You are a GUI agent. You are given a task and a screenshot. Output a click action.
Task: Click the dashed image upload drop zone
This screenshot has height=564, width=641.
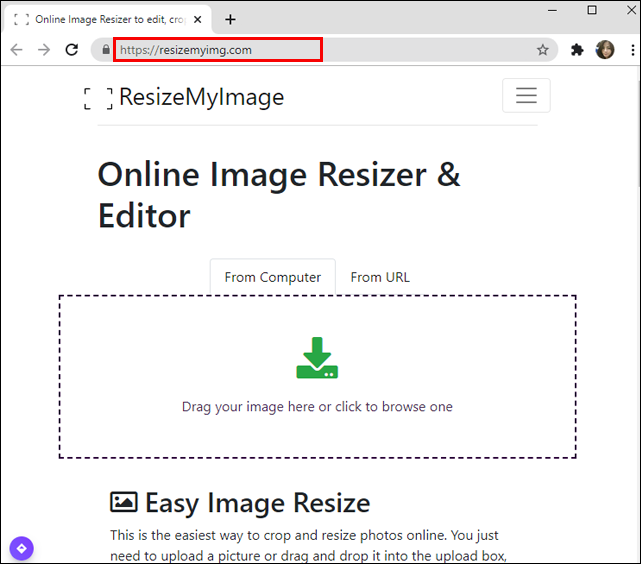point(317,376)
